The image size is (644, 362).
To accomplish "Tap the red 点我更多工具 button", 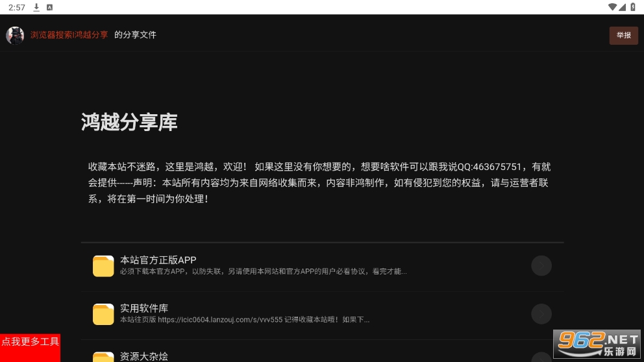I will pyautogui.click(x=30, y=348).
